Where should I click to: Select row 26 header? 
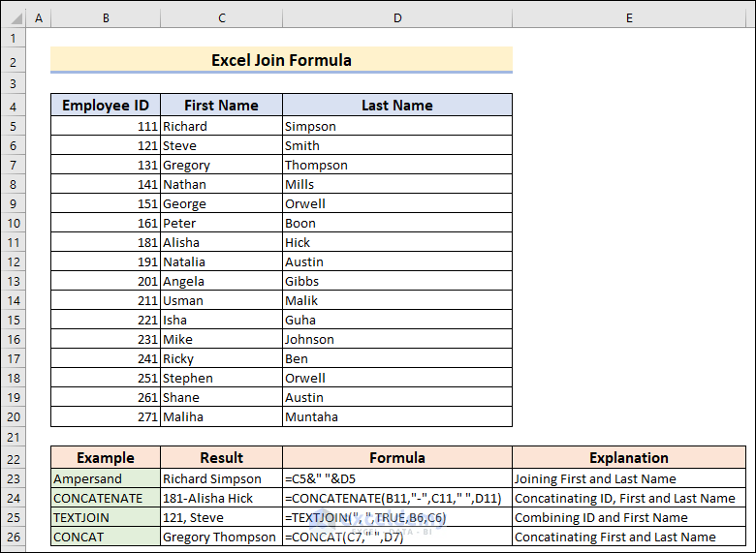pyautogui.click(x=14, y=537)
